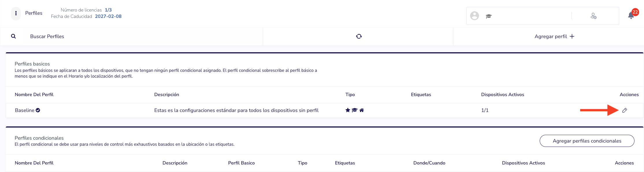
Task: Click the Perfil Basico column header
Action: 241,163
